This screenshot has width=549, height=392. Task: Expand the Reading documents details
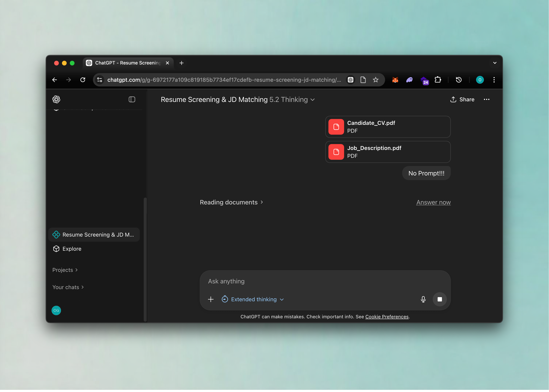231,202
